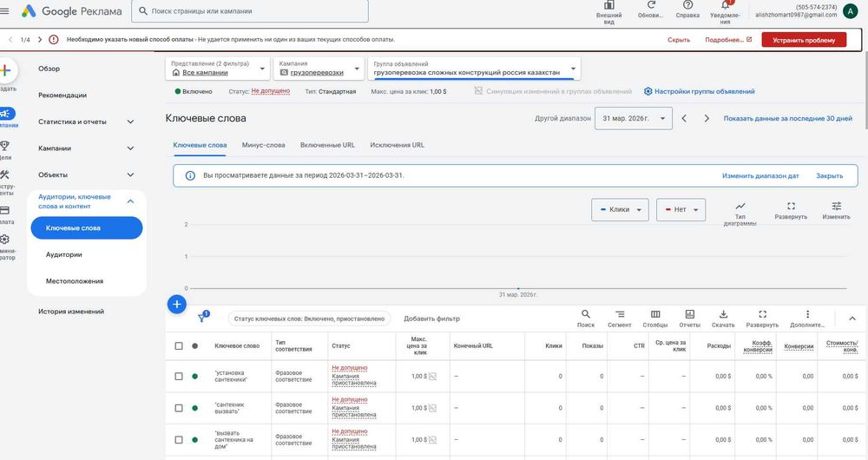Open the Дополнительно three-dot menu

click(x=807, y=314)
